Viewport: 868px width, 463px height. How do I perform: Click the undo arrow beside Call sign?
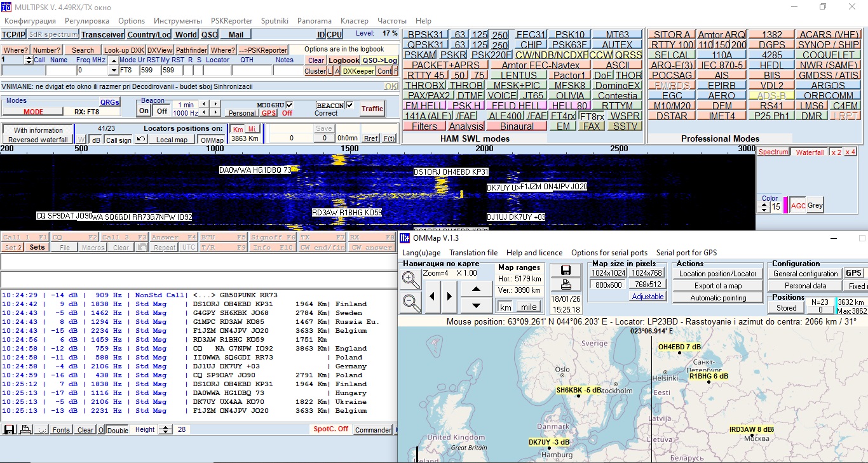(x=141, y=140)
